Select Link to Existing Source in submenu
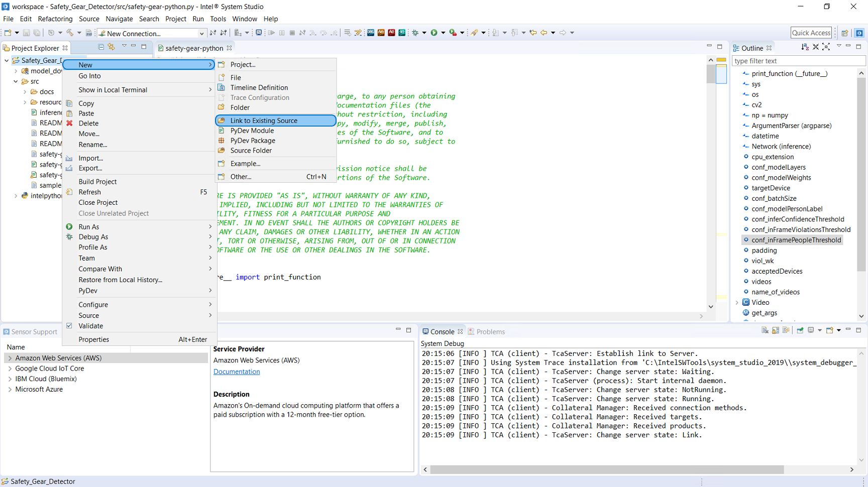This screenshot has width=868, height=487. pyautogui.click(x=275, y=120)
